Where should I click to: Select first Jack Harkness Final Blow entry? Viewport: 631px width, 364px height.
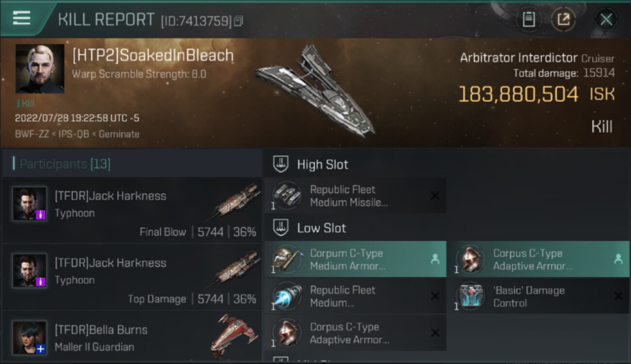point(132,210)
